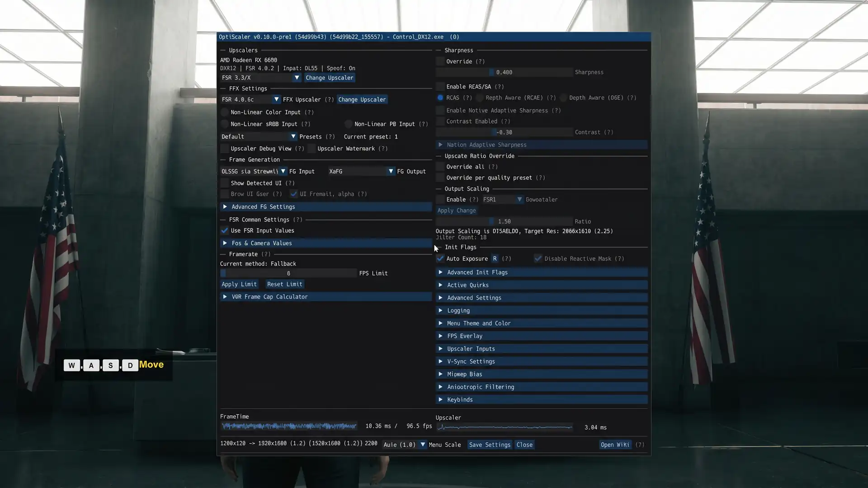Open the Default presets dropdown

259,136
